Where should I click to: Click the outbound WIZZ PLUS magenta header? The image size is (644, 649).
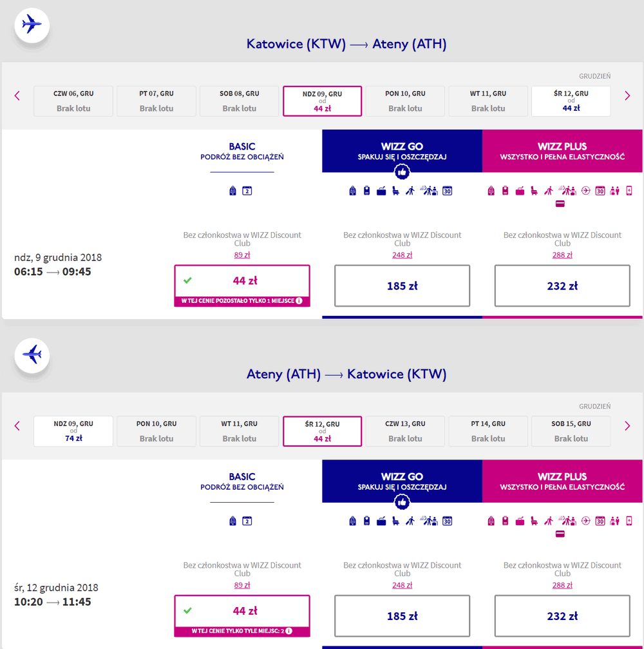pyautogui.click(x=562, y=151)
